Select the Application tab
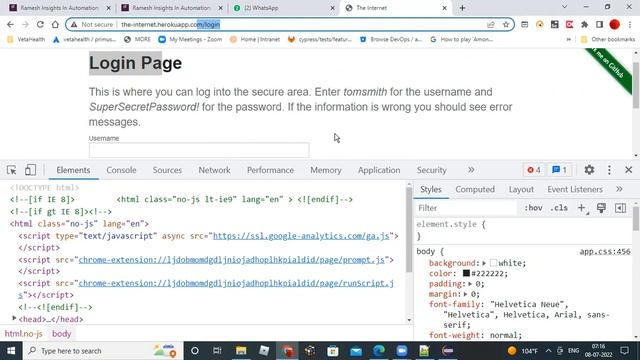 (379, 170)
